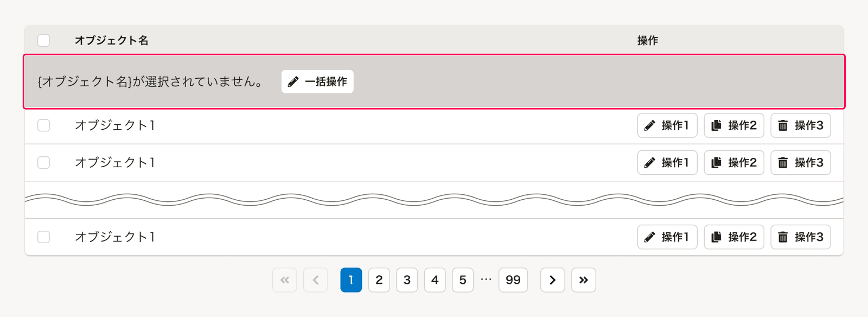Click the first row's 操作3 trash button
The height and width of the screenshot is (317, 868).
800,125
